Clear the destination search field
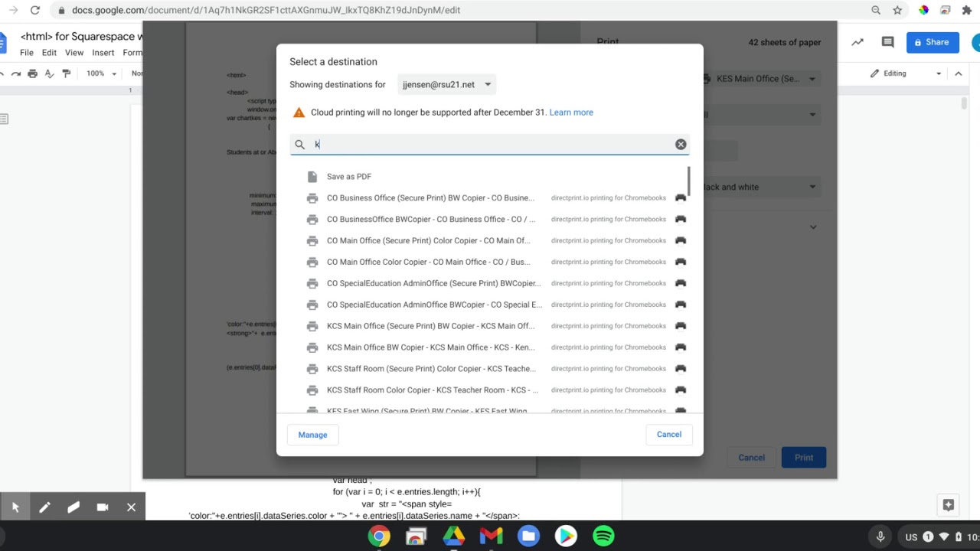The image size is (980, 551). [681, 145]
